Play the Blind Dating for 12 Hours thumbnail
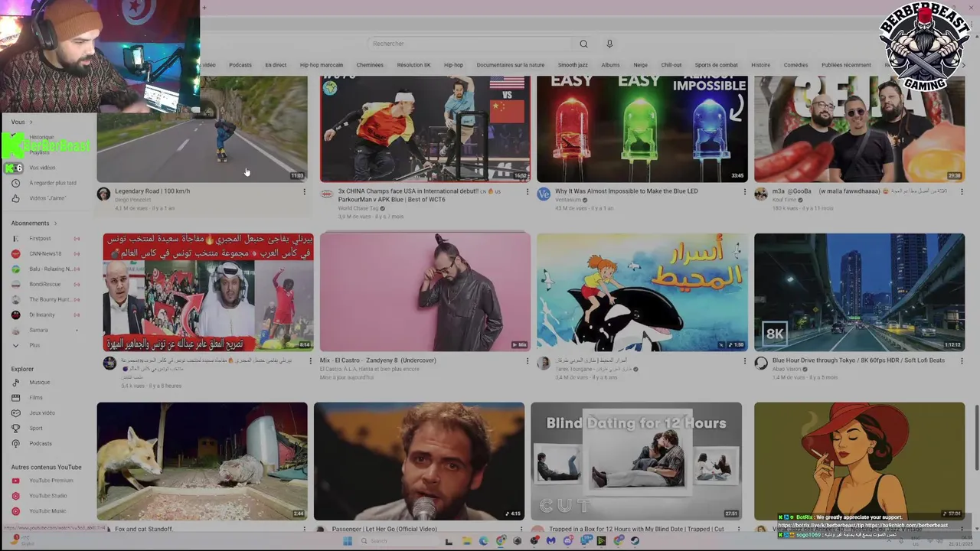The image size is (980, 551). (x=636, y=461)
